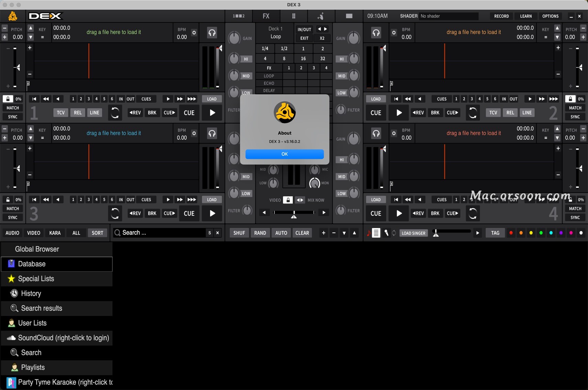
Task: Click the RECORD button
Action: [501, 16]
